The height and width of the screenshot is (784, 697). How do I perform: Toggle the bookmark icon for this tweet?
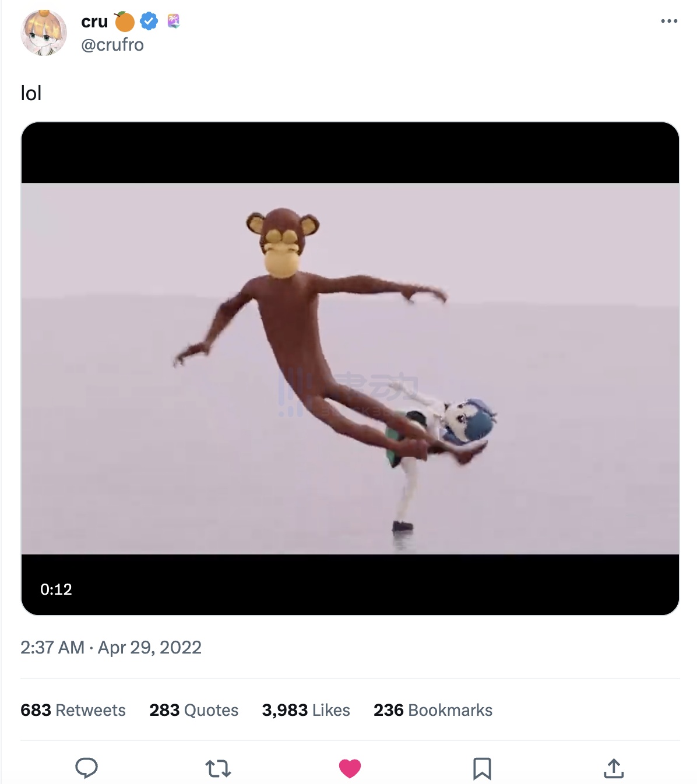[x=482, y=768]
